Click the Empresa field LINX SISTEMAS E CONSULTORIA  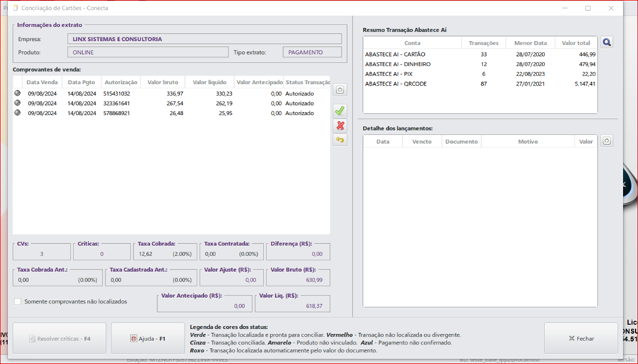pyautogui.click(x=205, y=39)
